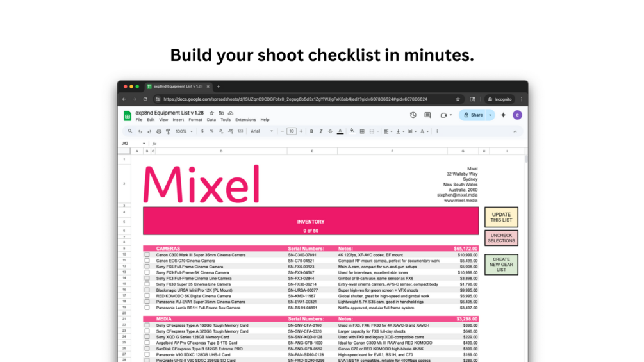Open horizontal align dropdown
This screenshot has width=644, height=362.
(388, 131)
